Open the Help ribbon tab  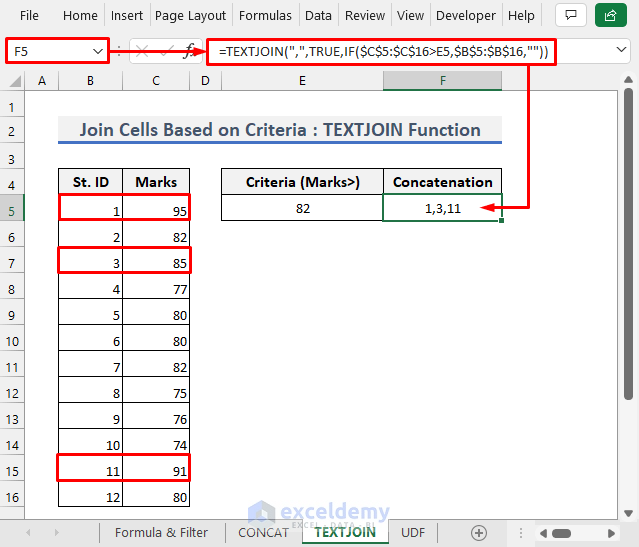click(521, 15)
